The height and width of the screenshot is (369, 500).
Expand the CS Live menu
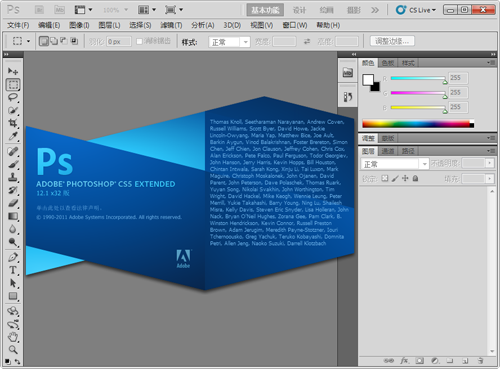click(416, 10)
